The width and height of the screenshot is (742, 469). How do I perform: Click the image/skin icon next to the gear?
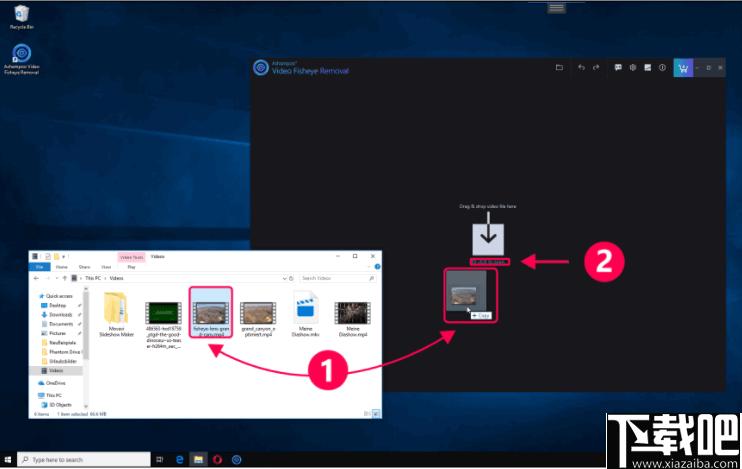point(647,68)
